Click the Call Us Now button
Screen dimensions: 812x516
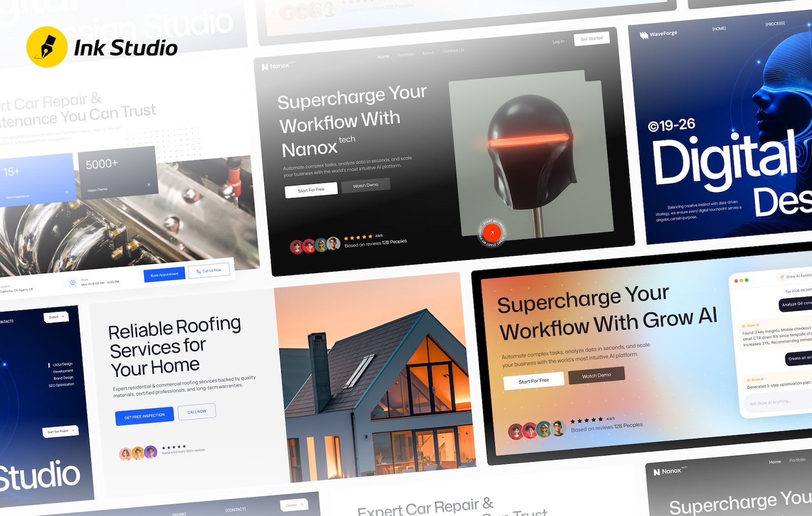209,271
